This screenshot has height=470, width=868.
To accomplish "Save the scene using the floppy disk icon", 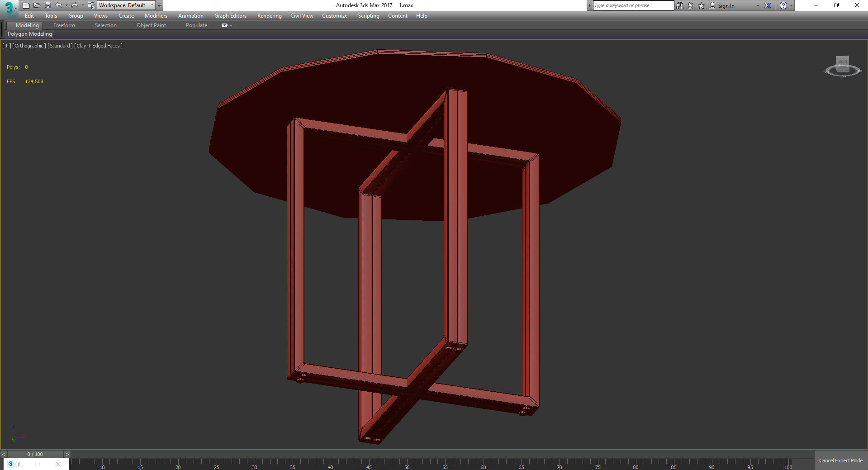I will click(x=47, y=5).
